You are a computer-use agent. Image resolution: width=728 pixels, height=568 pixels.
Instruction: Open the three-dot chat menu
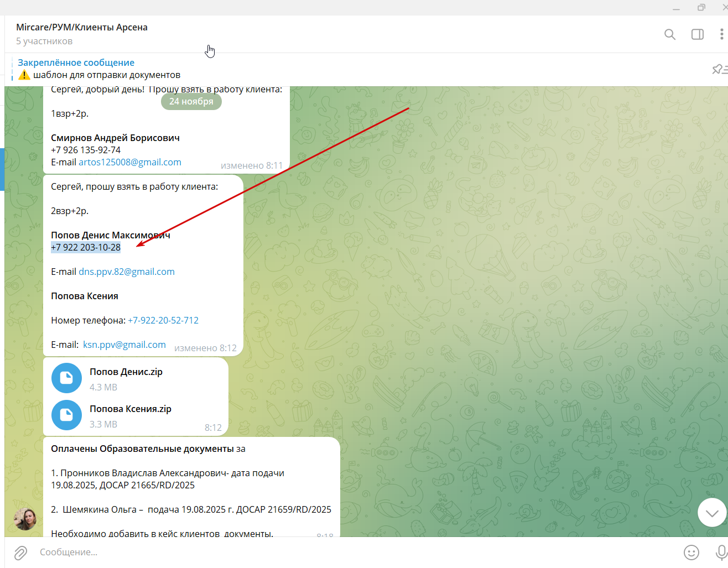pyautogui.click(x=721, y=34)
